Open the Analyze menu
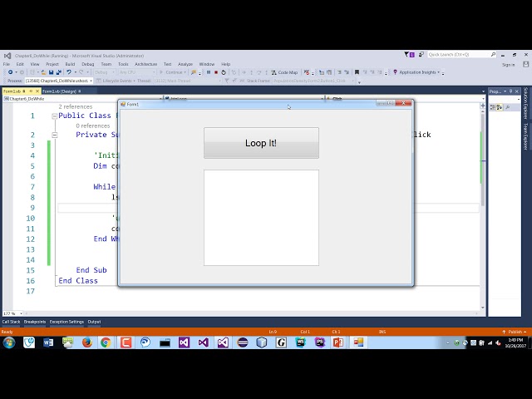The width and height of the screenshot is (532, 399). point(185,64)
